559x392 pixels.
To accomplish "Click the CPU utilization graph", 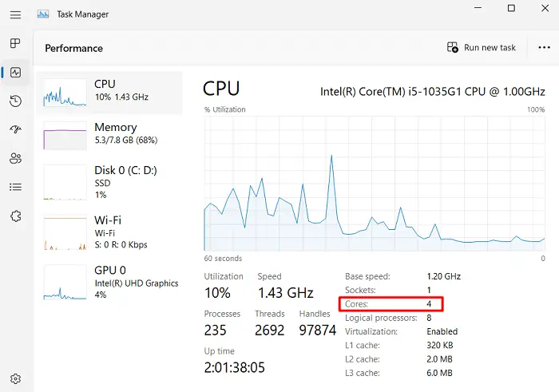I will (x=374, y=184).
